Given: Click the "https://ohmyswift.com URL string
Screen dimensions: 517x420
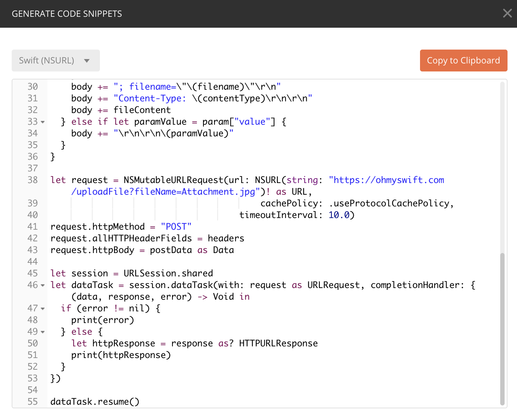Looking at the screenshot, I should 386,180.
